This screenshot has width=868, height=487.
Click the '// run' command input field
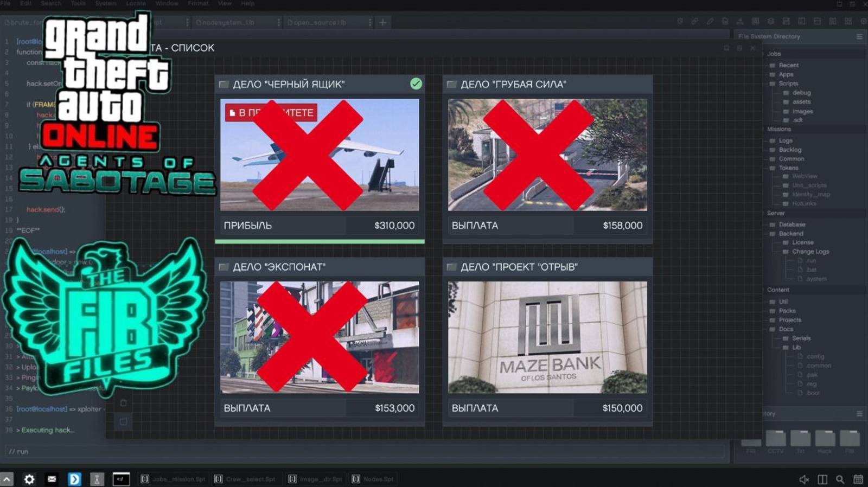(x=365, y=451)
